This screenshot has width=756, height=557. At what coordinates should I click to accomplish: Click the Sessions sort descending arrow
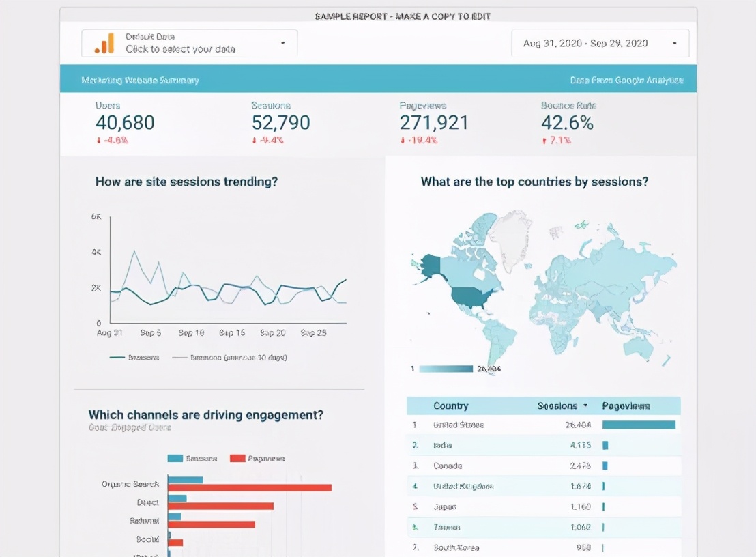pos(585,405)
